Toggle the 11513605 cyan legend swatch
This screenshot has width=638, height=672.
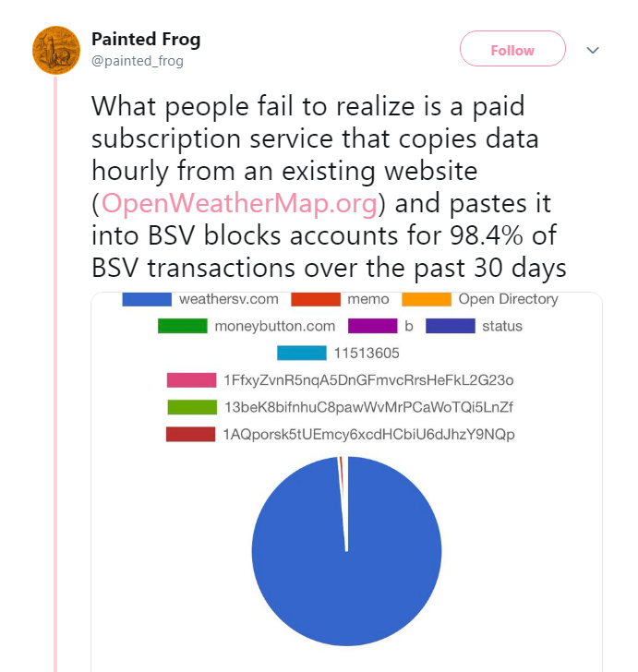click(x=301, y=353)
